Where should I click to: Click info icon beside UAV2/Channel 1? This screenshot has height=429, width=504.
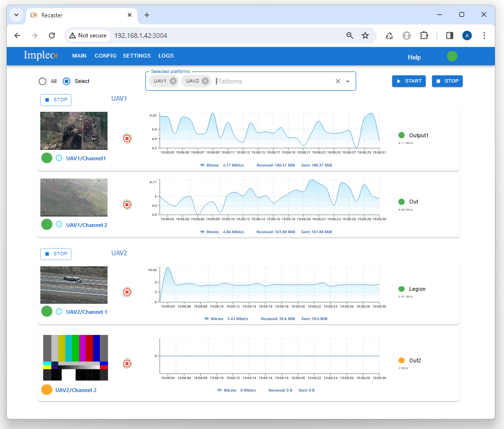coord(59,311)
